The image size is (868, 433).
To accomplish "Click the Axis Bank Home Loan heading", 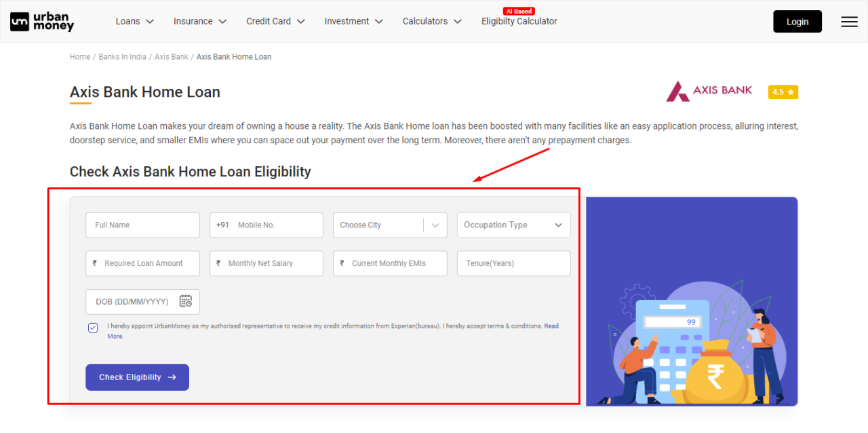I will [x=145, y=92].
